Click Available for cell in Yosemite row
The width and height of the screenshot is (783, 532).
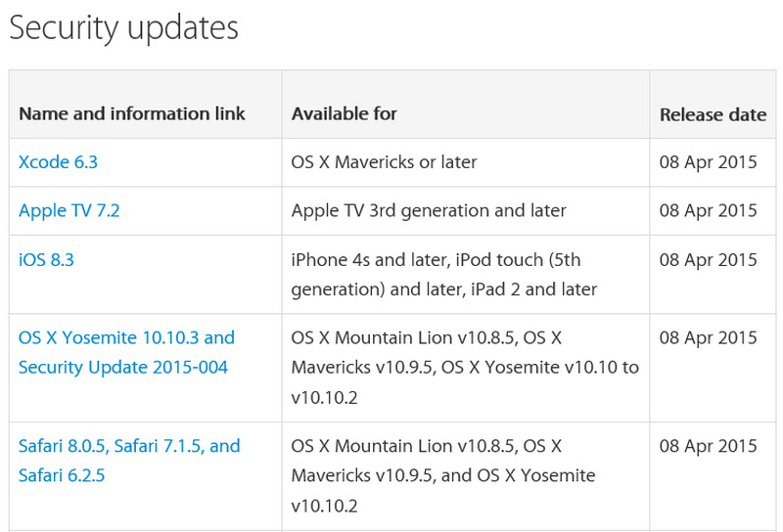(x=464, y=368)
